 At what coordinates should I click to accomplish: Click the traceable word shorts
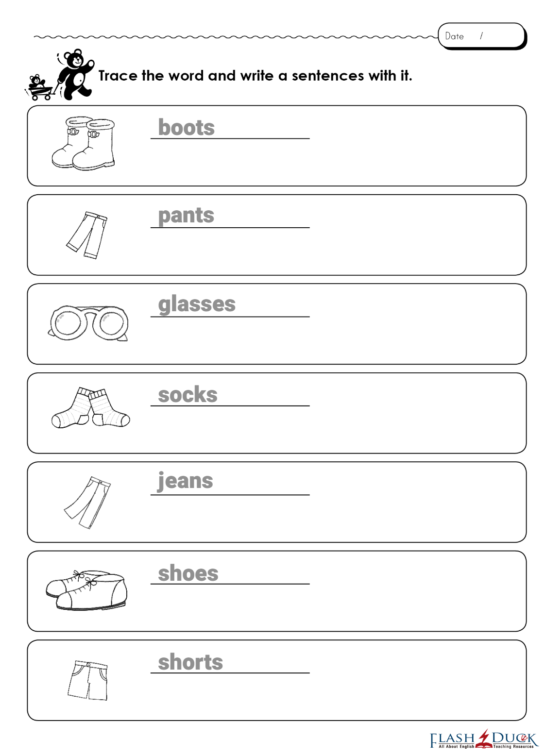(x=190, y=662)
